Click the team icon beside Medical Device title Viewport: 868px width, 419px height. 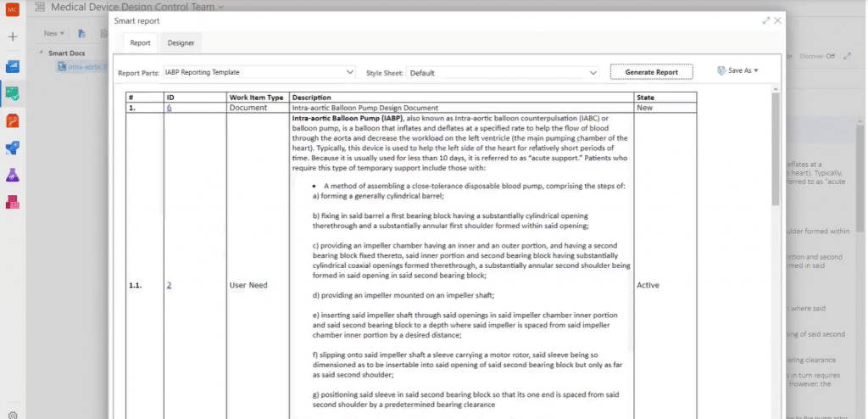tap(40, 7)
